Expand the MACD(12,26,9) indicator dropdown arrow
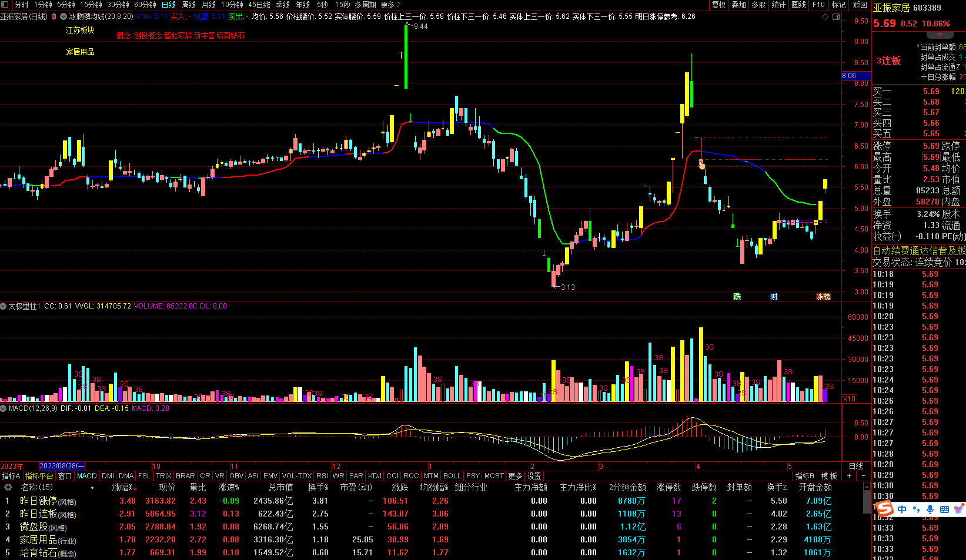Viewport: 966px width, 560px height. pos(4,408)
